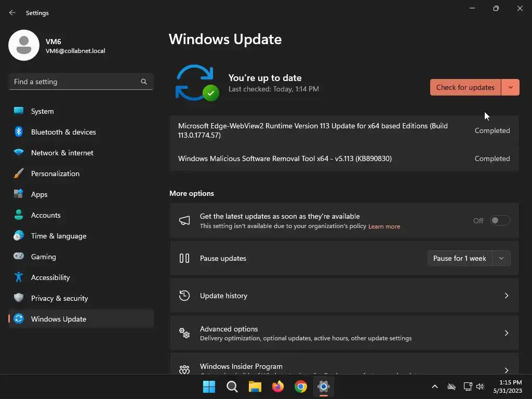Click the VM6@collabnet.local account email
The image size is (532, 399).
pos(75,51)
